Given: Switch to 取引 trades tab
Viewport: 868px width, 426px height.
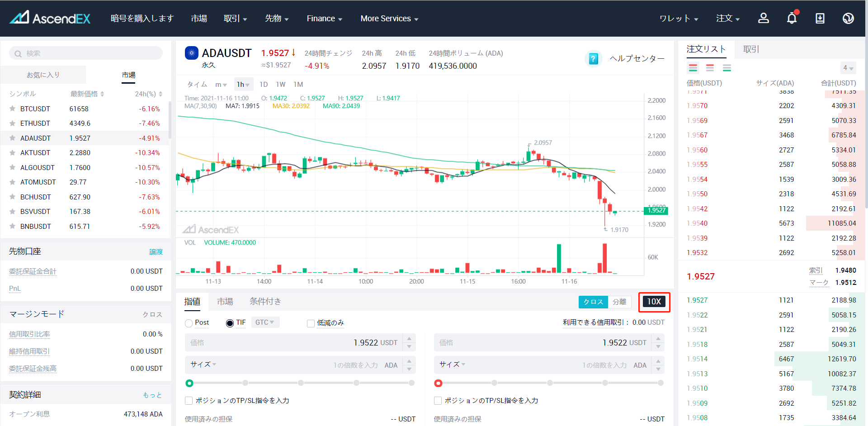Looking at the screenshot, I should [751, 49].
